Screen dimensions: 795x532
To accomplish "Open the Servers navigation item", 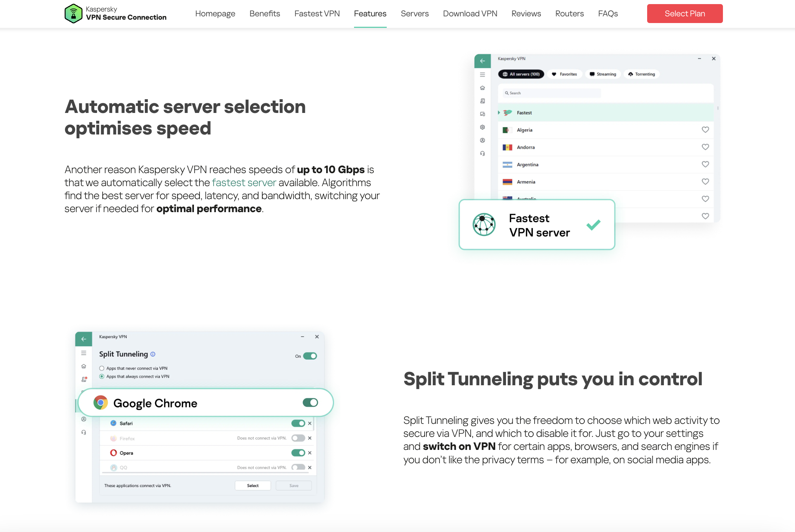I will (x=415, y=14).
